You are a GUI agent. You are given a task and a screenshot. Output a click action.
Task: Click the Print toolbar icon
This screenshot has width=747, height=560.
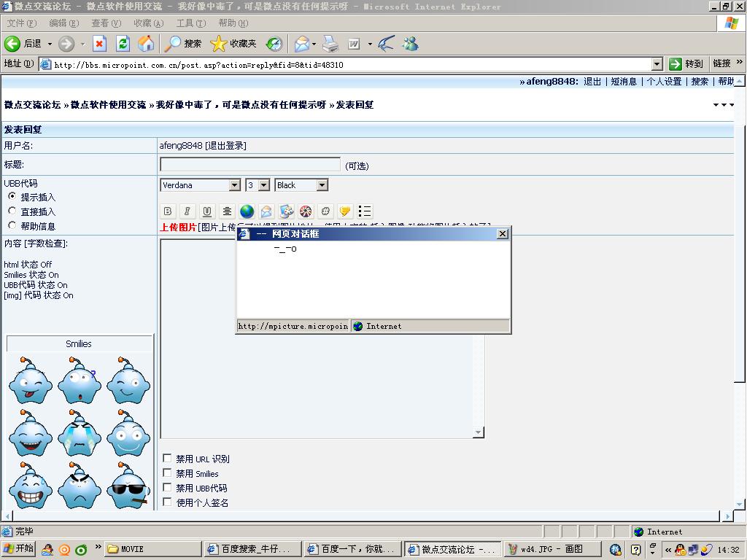click(330, 44)
